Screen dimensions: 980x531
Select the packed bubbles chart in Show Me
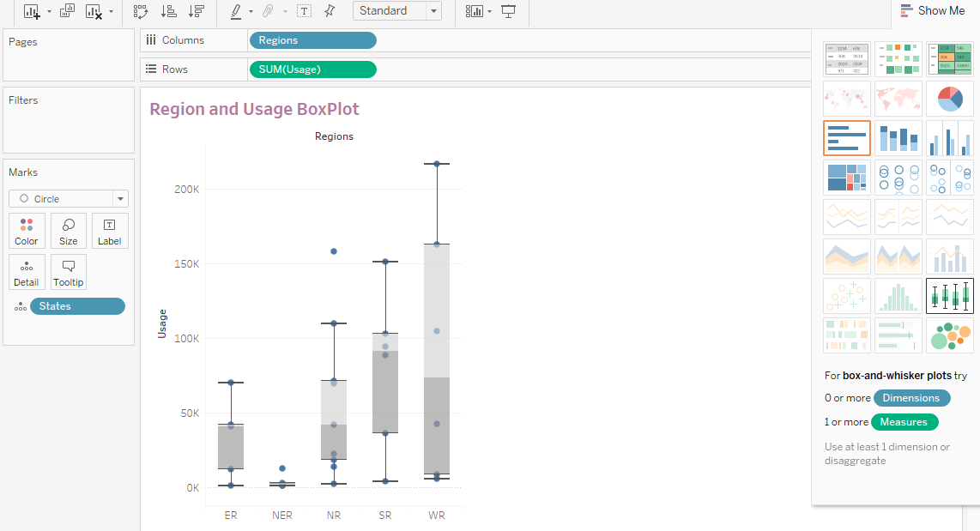tap(950, 335)
